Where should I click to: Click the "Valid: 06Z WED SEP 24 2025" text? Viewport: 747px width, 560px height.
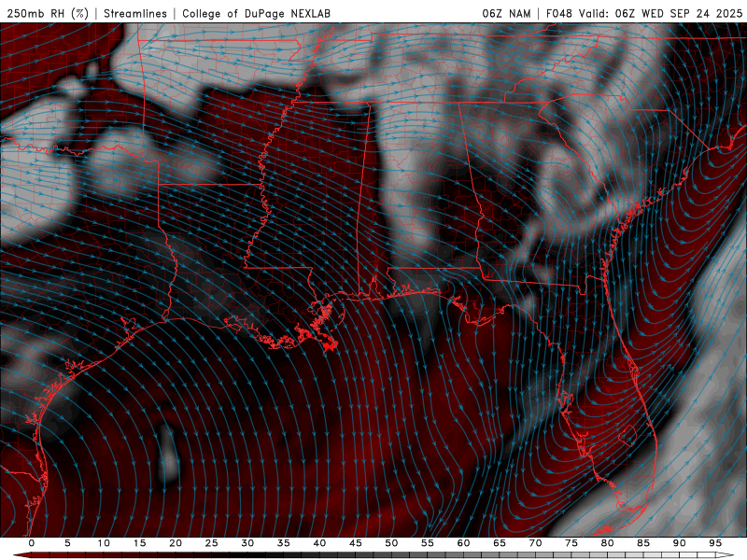pyautogui.click(x=660, y=13)
